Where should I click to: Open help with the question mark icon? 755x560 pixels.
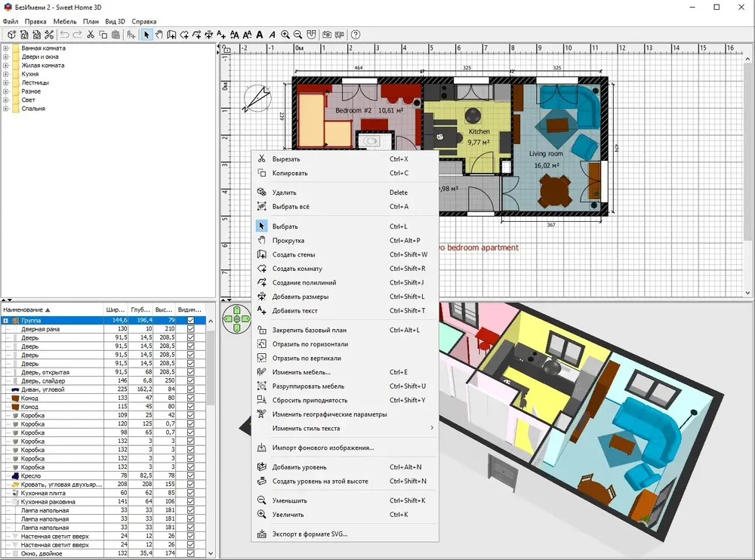click(356, 35)
